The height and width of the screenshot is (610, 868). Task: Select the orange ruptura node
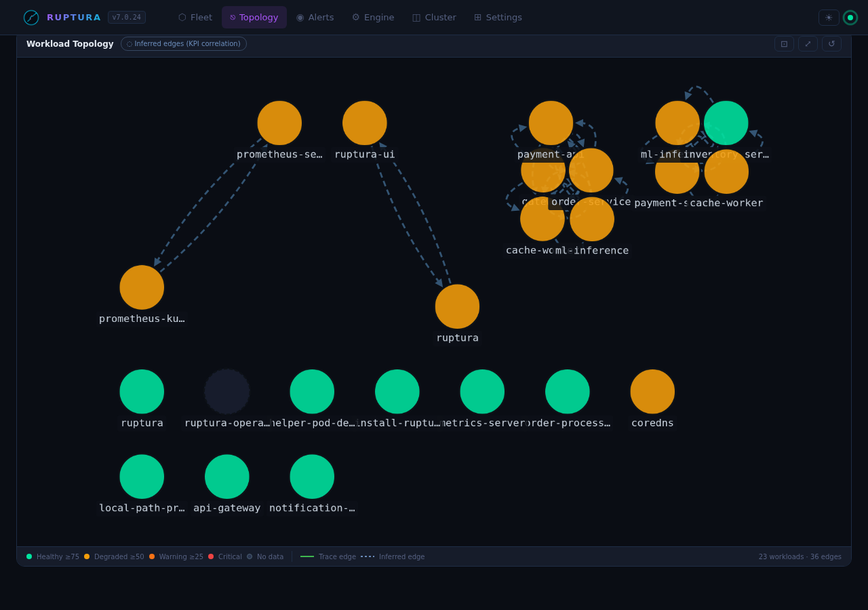pyautogui.click(x=457, y=306)
